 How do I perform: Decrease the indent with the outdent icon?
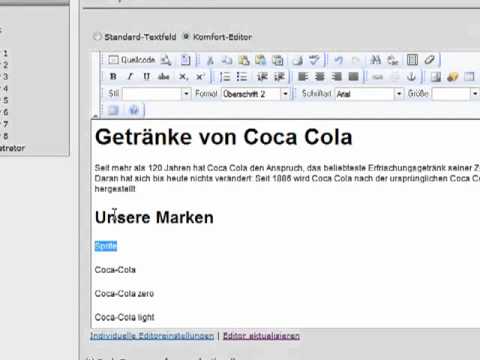coord(262,77)
